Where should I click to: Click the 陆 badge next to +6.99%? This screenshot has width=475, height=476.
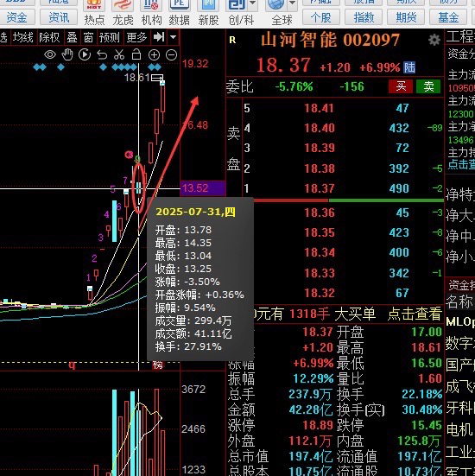point(409,67)
